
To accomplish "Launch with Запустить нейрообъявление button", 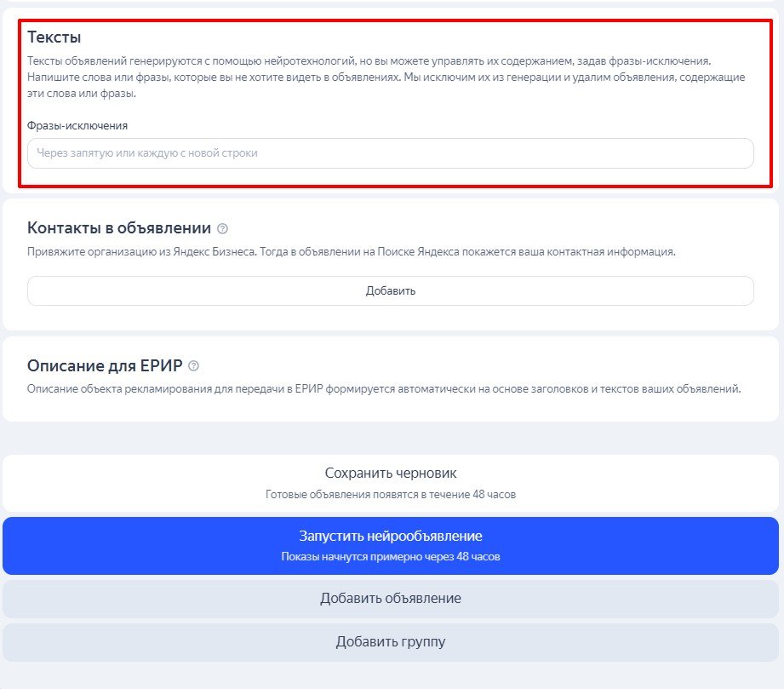I will click(391, 545).
